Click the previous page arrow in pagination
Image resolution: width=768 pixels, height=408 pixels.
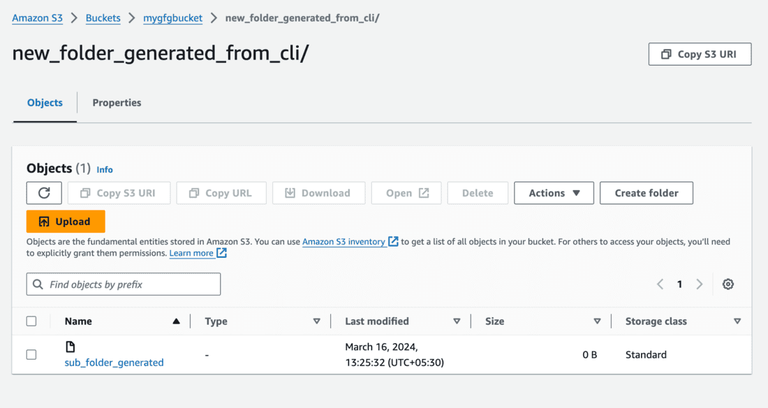(660, 284)
